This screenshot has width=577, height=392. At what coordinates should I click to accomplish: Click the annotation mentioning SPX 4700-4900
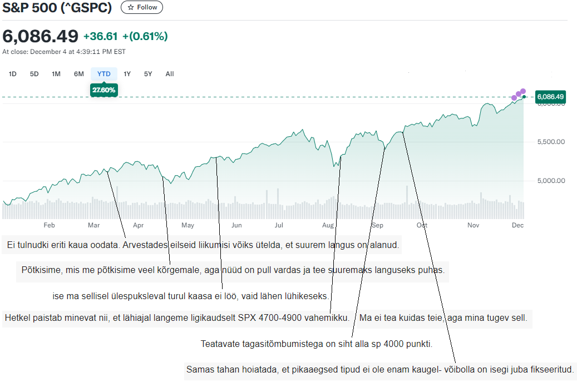[177, 318]
